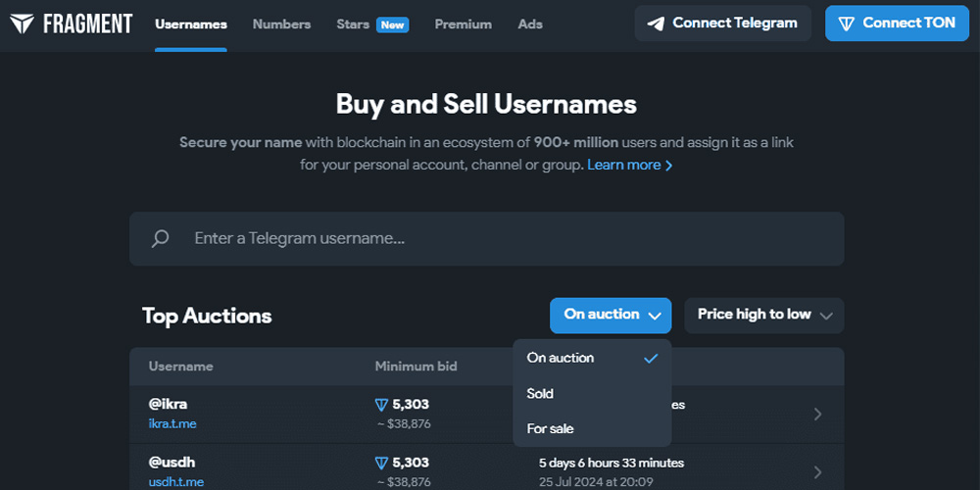Click the TON icon beside @ikra bid

[x=381, y=405]
